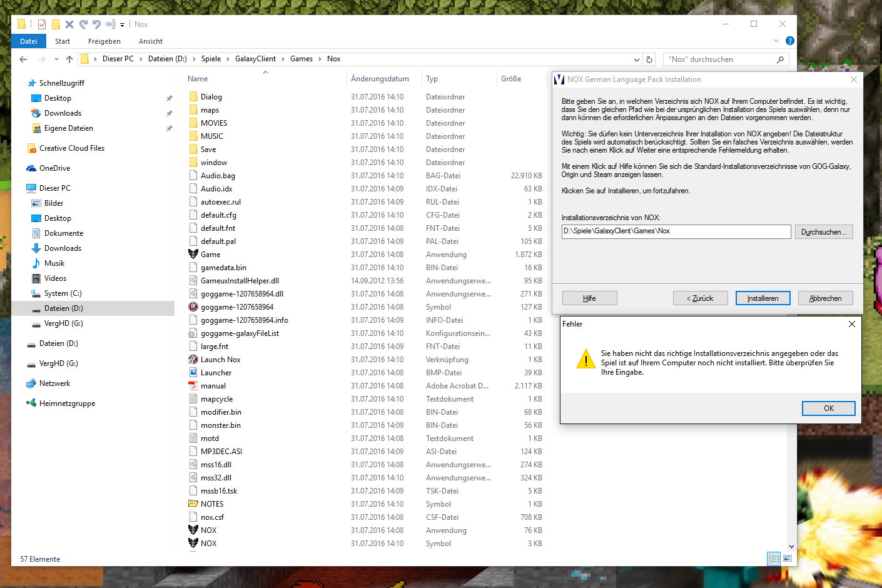Click the Properties icon in quick access toolbar
This screenshot has width=882, height=588.
point(42,24)
